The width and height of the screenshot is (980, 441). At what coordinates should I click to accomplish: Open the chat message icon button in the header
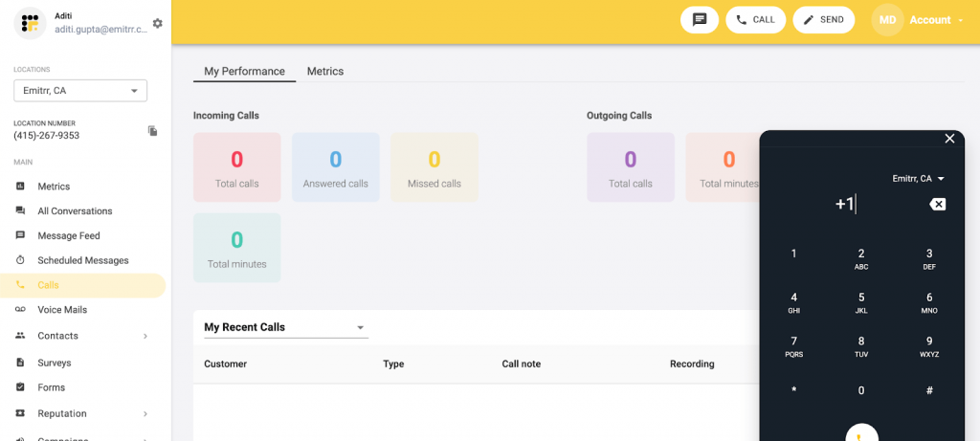pos(700,20)
